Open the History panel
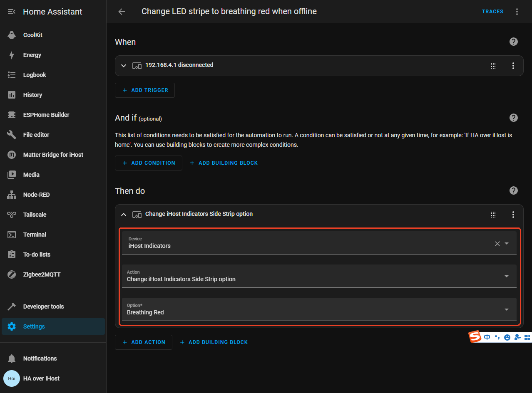The height and width of the screenshot is (393, 532). (53, 95)
